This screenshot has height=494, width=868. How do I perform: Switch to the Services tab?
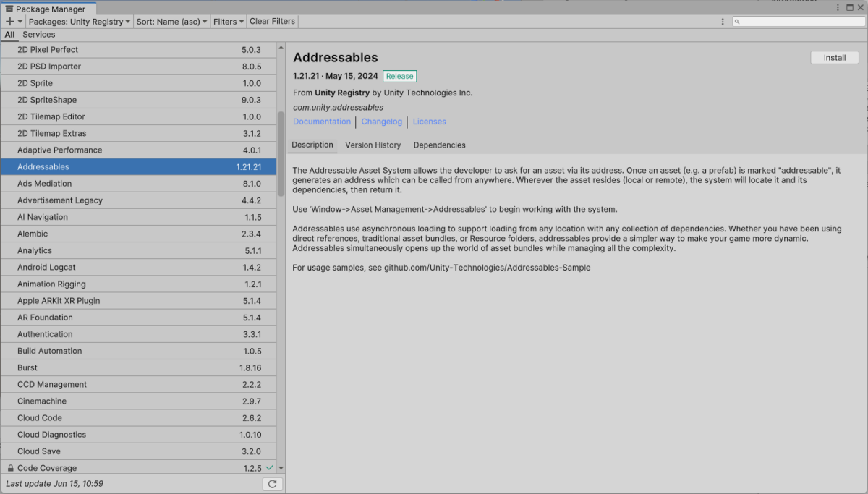tap(39, 35)
